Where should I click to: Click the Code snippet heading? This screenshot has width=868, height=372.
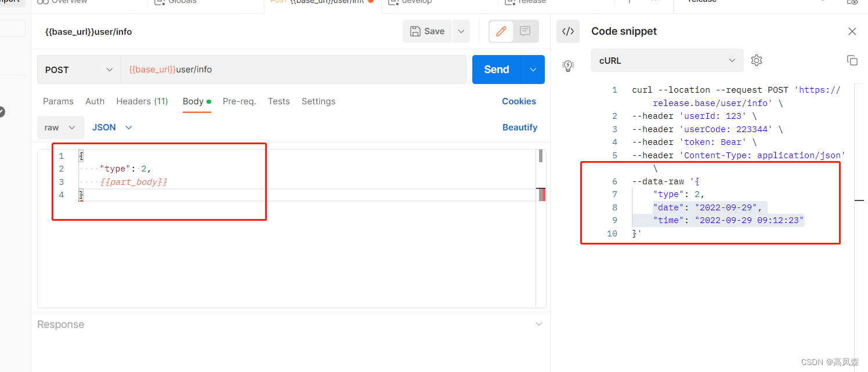coord(624,31)
